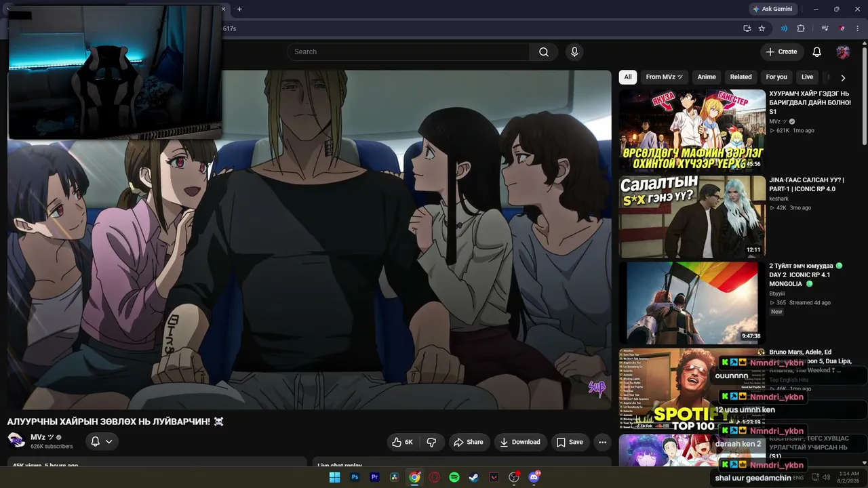Start voice search with the microphone

pos(574,52)
